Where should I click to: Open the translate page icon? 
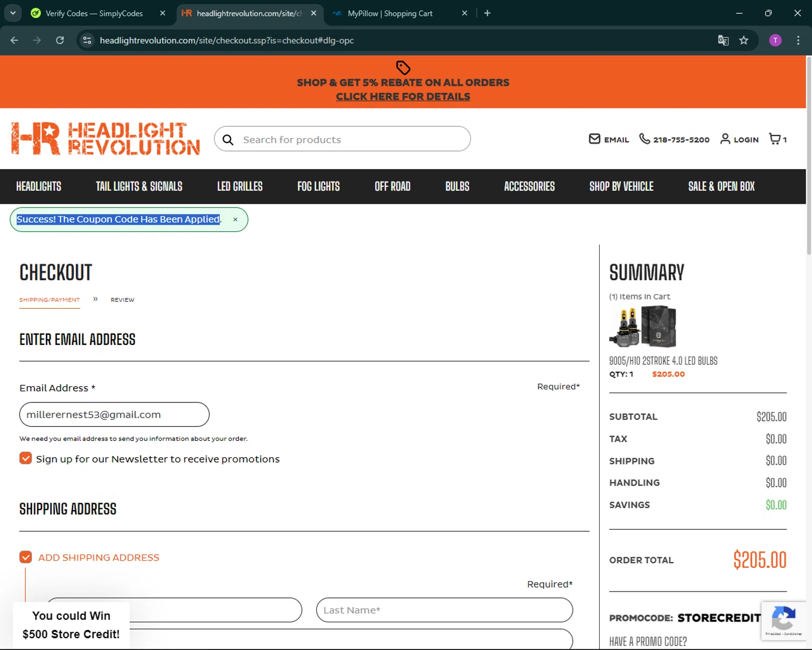pos(723,40)
